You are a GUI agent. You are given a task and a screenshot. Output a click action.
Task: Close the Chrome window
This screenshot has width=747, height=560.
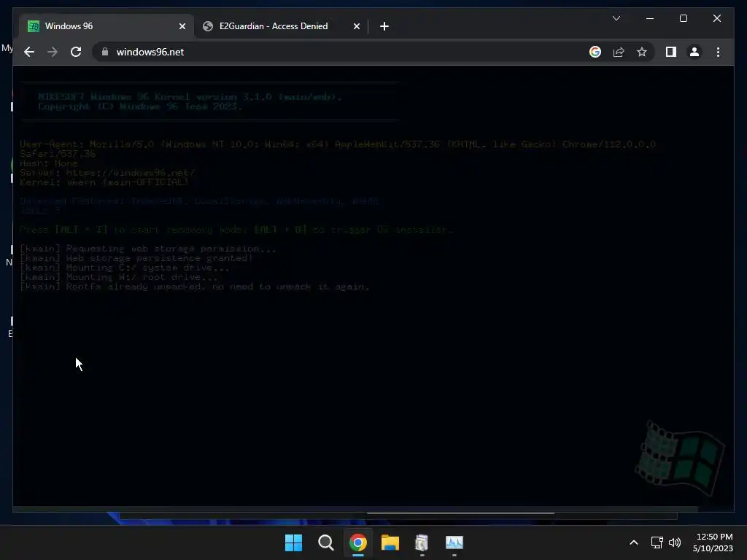tap(716, 18)
